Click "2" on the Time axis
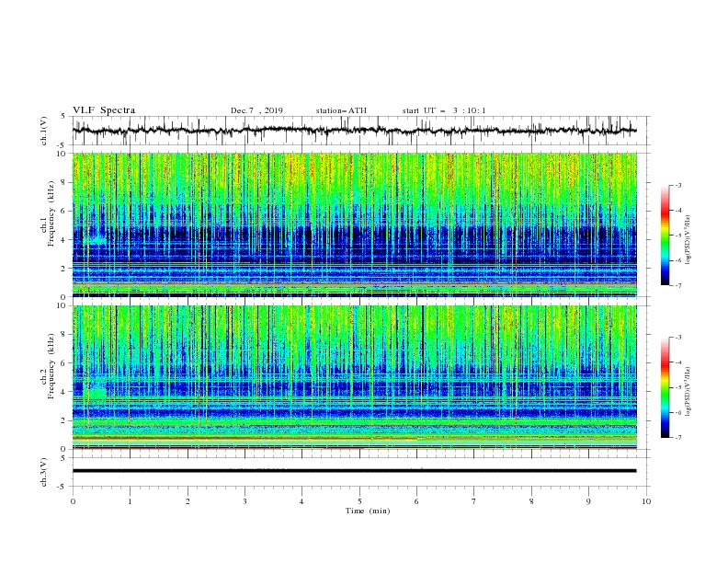This screenshot has width=728, height=563. (188, 501)
